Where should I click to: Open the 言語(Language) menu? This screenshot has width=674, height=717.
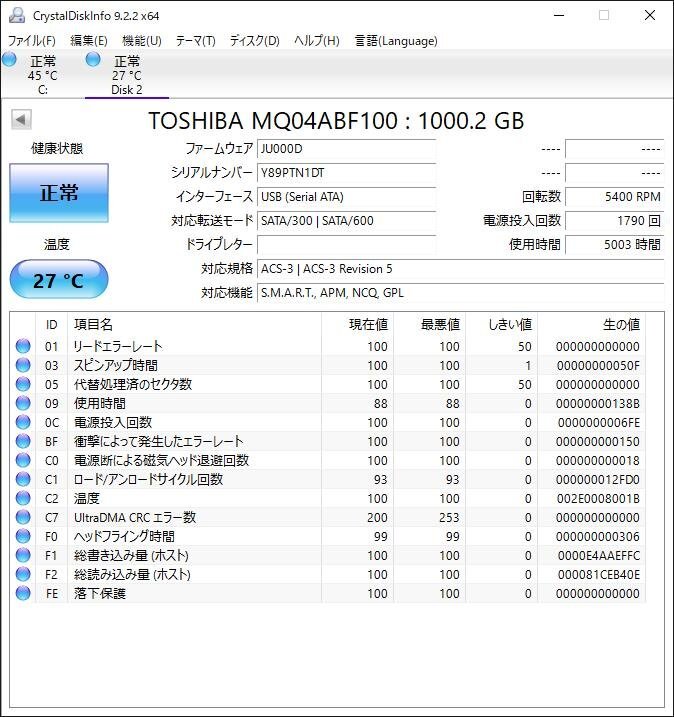coord(396,41)
